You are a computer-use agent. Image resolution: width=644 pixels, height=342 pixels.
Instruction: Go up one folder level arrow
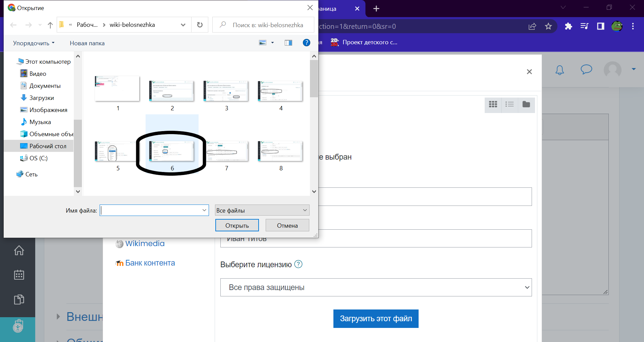click(50, 25)
